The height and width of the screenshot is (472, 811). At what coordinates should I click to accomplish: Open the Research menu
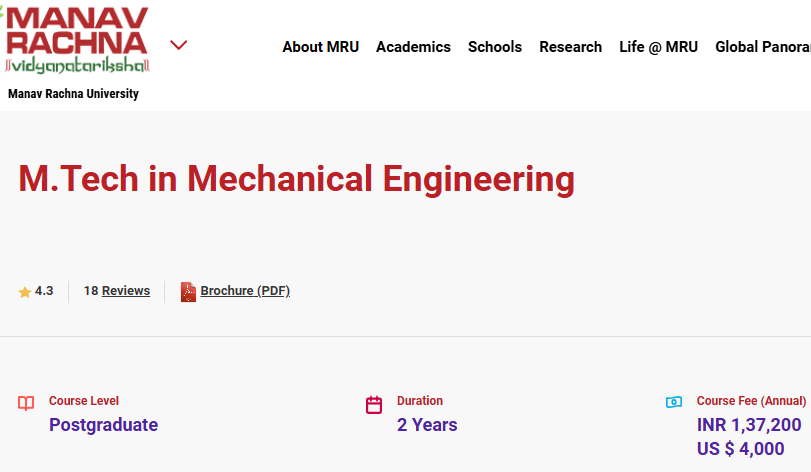click(x=570, y=47)
